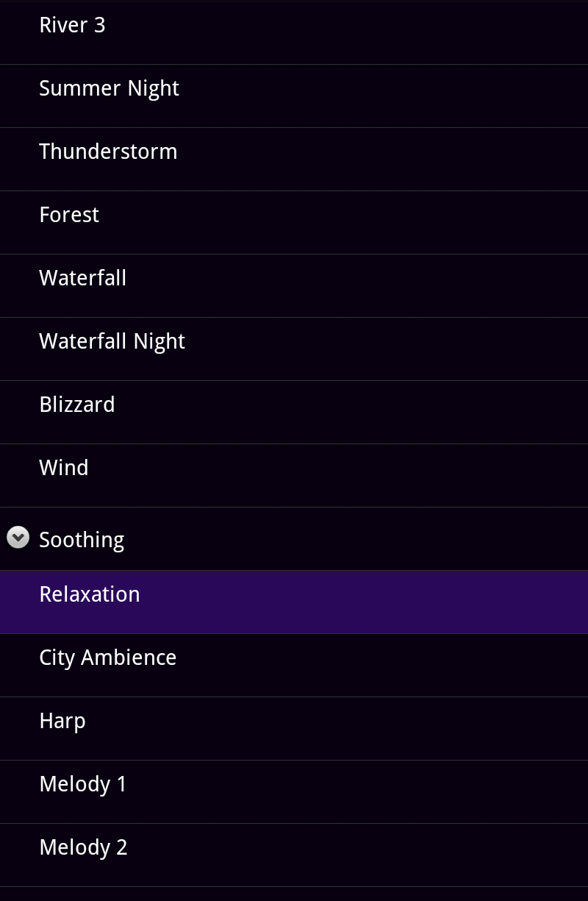Pick the Wind sound

(64, 469)
